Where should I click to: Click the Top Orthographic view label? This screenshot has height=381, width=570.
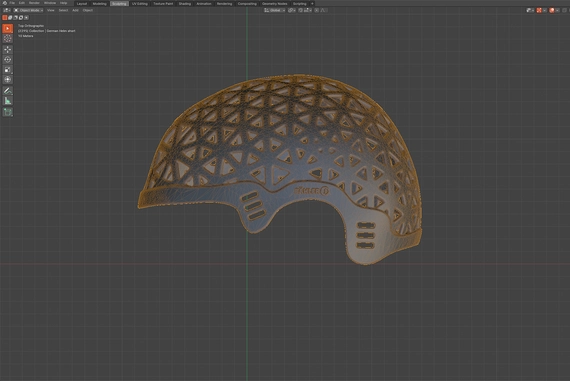point(31,26)
